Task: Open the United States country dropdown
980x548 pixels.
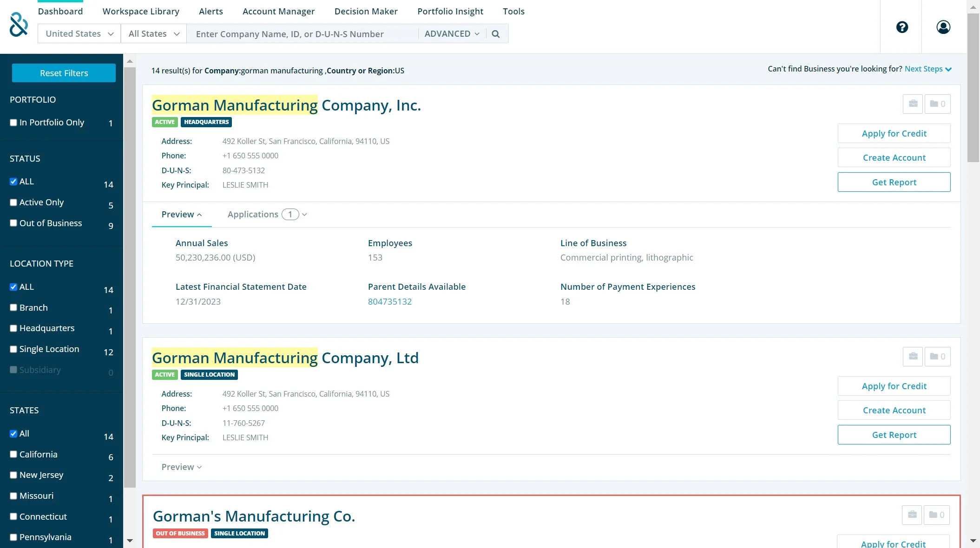Action: [79, 34]
